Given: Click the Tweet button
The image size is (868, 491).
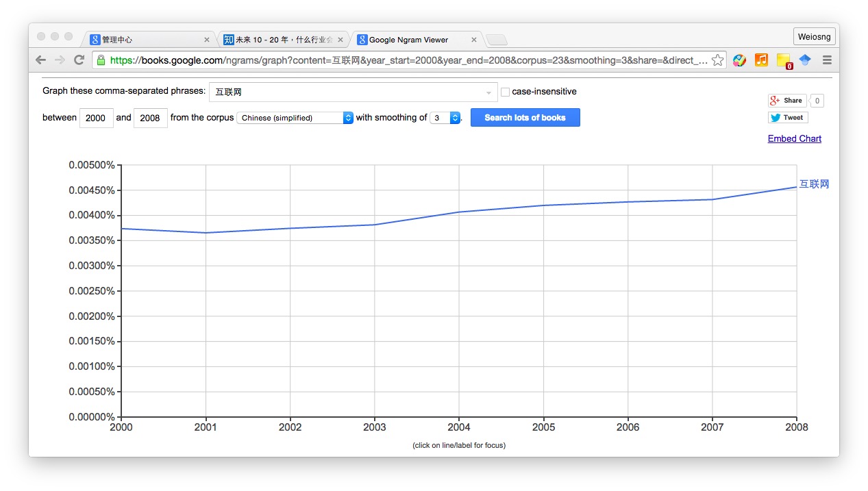Looking at the screenshot, I should pos(787,118).
